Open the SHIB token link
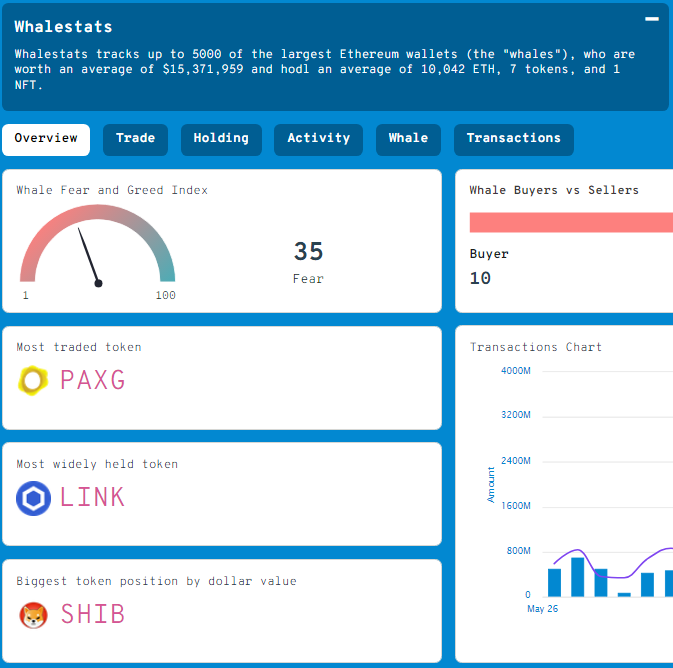Screen dimensions: 673x668 [93, 614]
